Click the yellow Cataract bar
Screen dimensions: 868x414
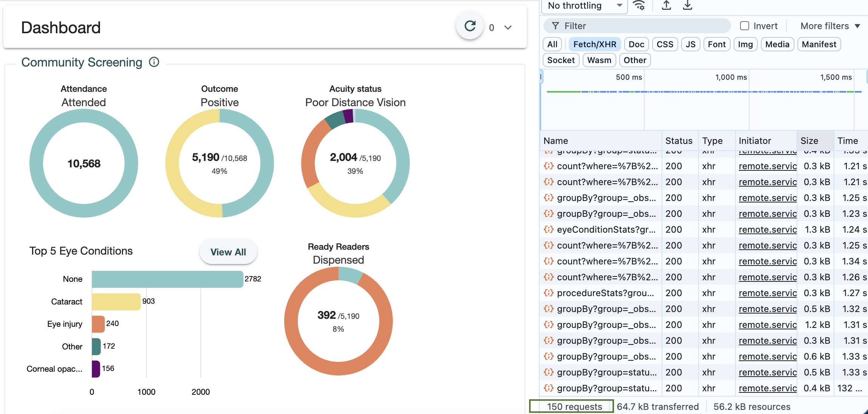(116, 302)
